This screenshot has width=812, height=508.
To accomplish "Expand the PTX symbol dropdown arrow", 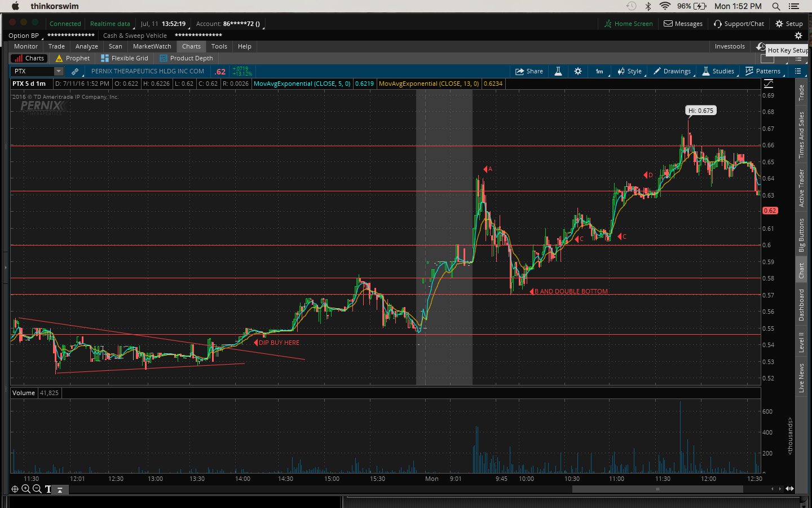I will click(x=59, y=71).
